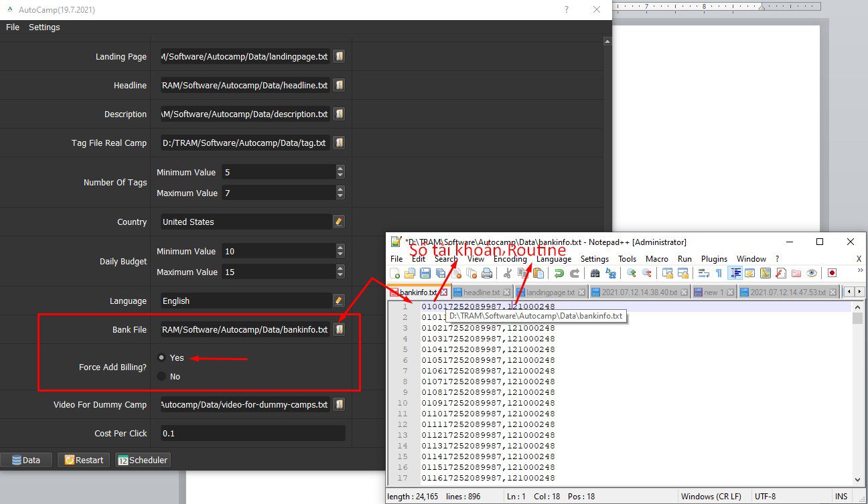
Task: Toggle Show All Characters pilcrow icon
Action: pyautogui.click(x=719, y=273)
